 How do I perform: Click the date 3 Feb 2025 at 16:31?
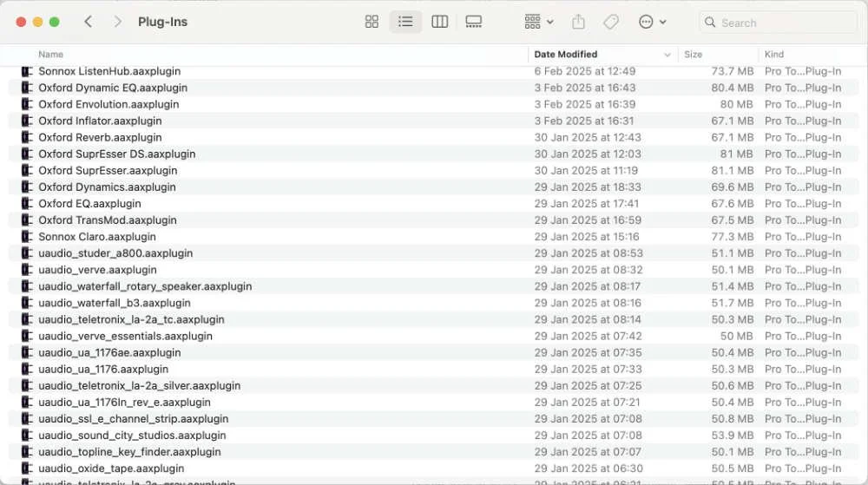pyautogui.click(x=584, y=121)
